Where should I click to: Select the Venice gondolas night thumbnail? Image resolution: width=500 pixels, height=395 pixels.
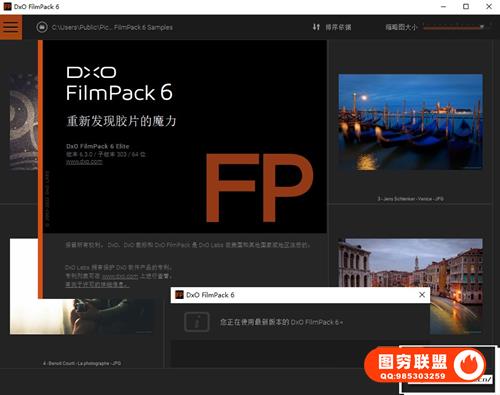[x=410, y=122]
